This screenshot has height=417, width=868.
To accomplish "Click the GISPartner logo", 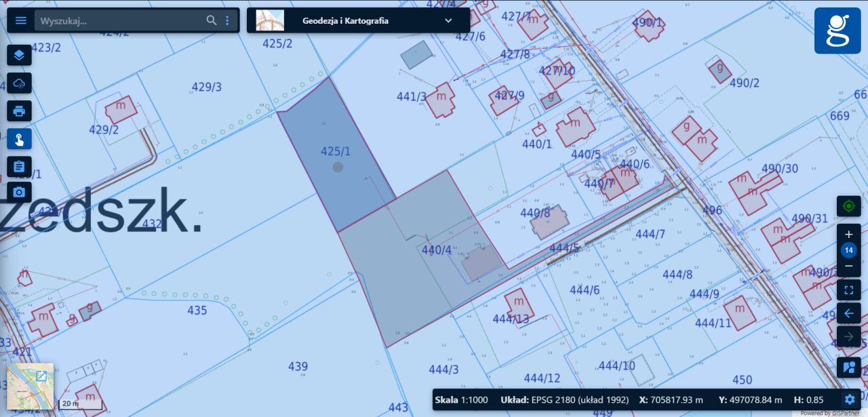I will pyautogui.click(x=837, y=31).
